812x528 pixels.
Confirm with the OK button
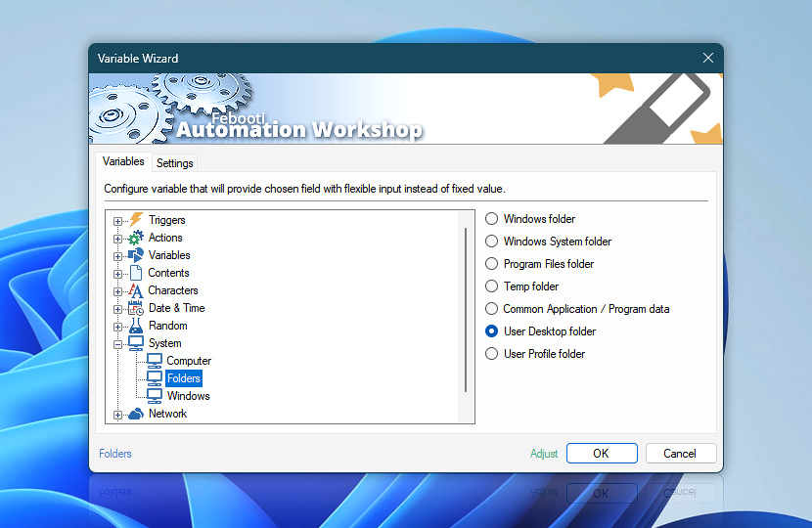602,454
